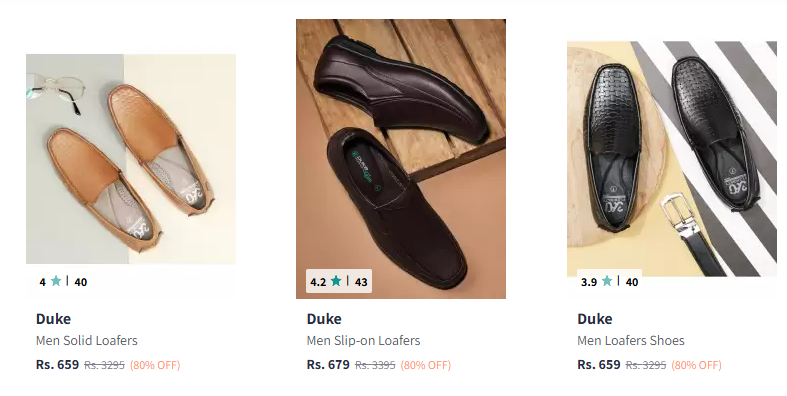Click 80% OFF label under Men Solid Loafers

155,365
